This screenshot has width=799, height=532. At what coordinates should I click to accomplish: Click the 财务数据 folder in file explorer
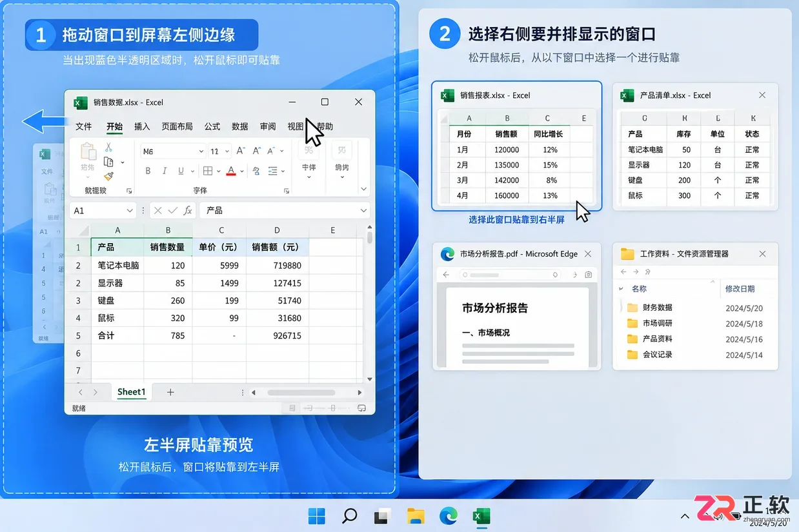[x=649, y=308]
